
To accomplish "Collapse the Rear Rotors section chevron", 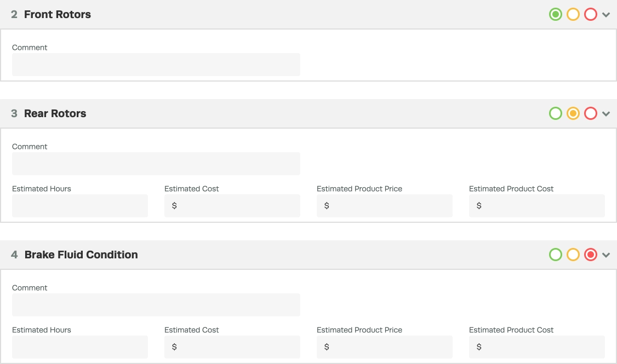I will (606, 114).
